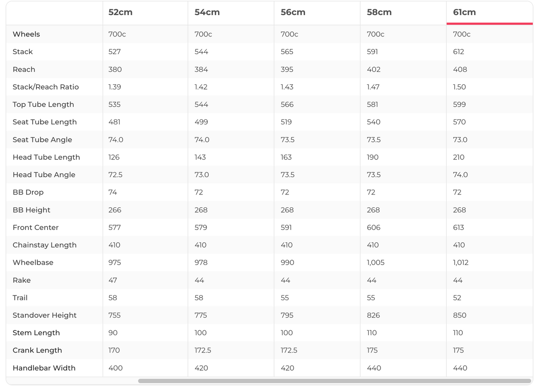Click the Stack/Reach Ratio row label
Screen dimensions: 539x392
pyautogui.click(x=46, y=87)
